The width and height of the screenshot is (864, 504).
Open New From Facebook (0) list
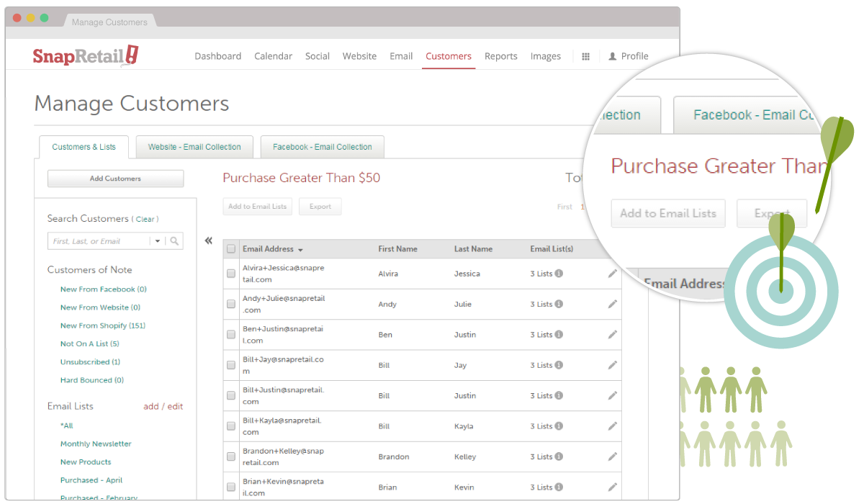[104, 289]
